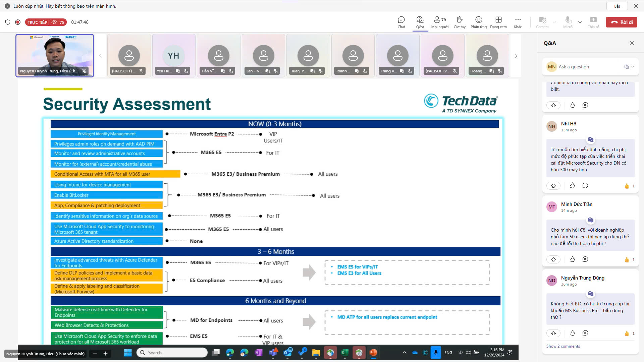644x362 pixels.
Task: Reply to Nguyễn Trung Dũng's question
Action: (x=585, y=333)
